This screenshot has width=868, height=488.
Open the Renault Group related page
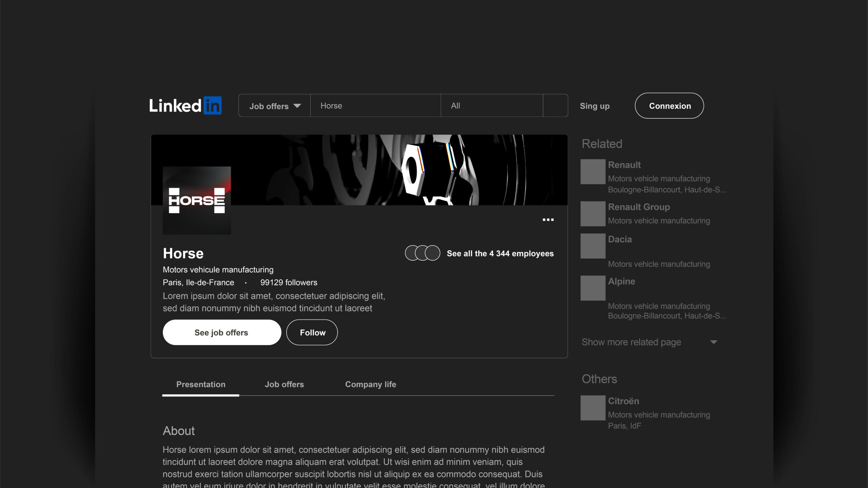coord(639,207)
